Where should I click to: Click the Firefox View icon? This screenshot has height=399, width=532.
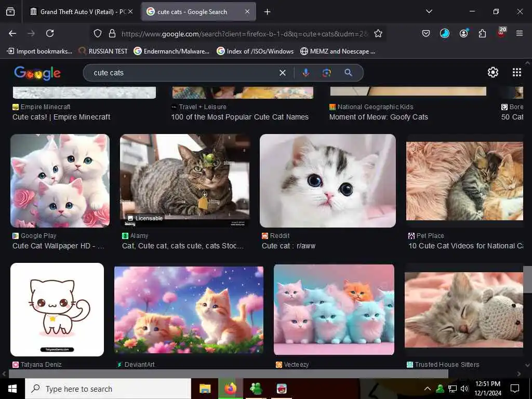[10, 12]
